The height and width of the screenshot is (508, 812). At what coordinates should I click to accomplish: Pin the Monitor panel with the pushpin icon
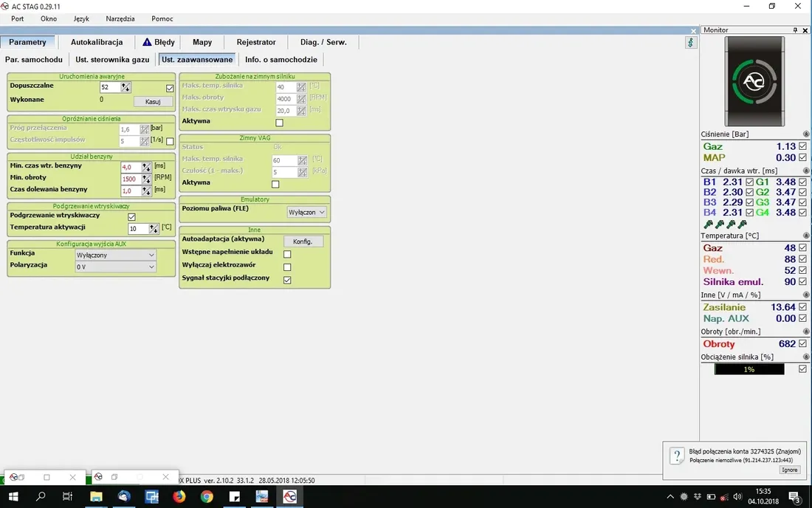796,30
